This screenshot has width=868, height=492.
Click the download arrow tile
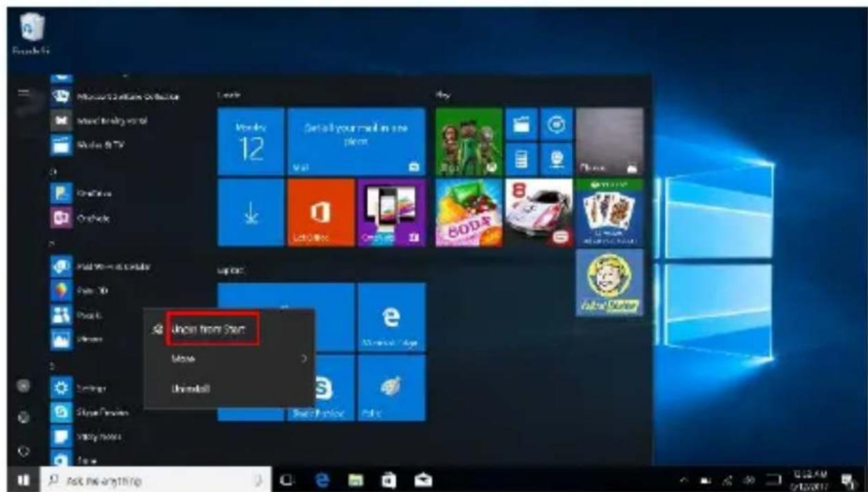251,212
